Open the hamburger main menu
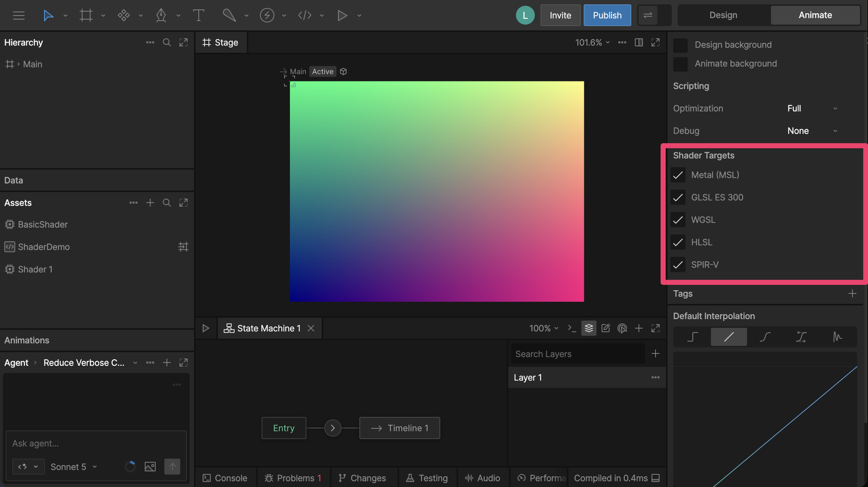Screen dimensions: 868x487 pyautogui.click(x=18, y=15)
